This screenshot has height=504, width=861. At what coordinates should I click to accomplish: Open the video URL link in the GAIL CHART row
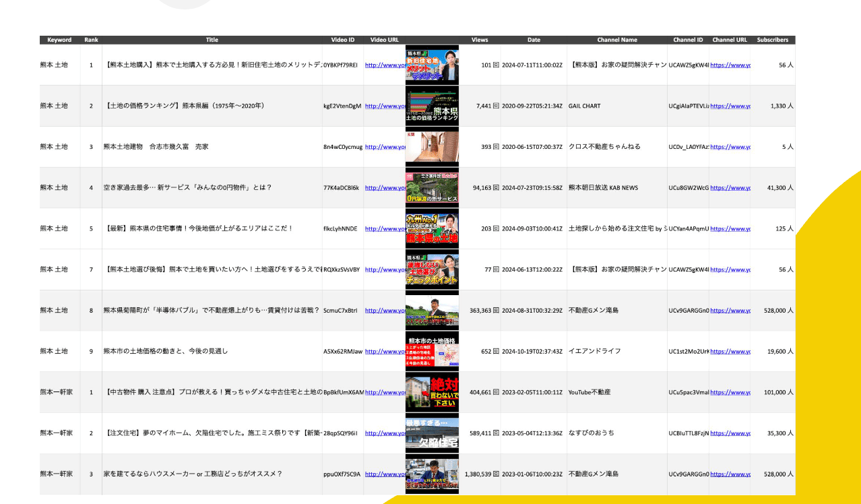point(385,106)
